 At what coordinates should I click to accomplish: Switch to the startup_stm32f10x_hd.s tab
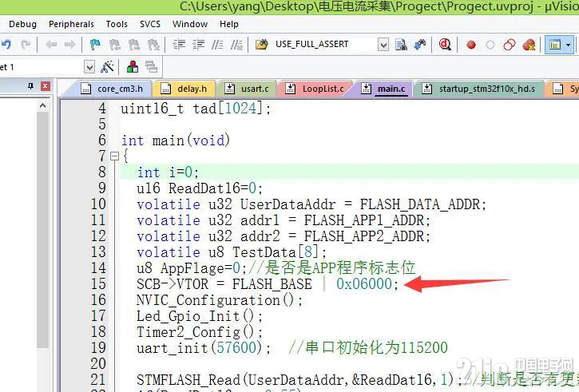479,89
